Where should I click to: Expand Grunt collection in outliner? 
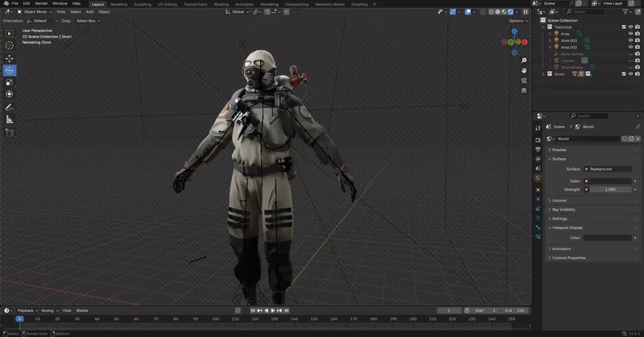point(543,74)
